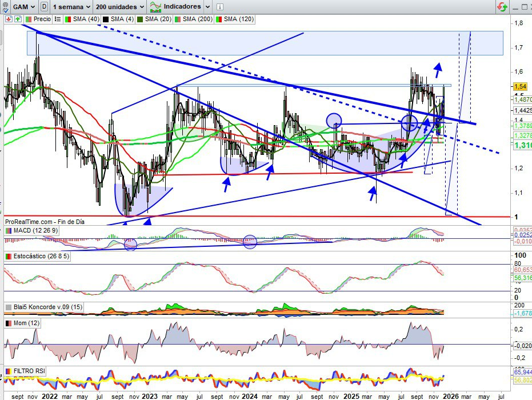This screenshot has width=532, height=400.
Task: Click the SMA (120) color swatch
Action: tap(219, 19)
